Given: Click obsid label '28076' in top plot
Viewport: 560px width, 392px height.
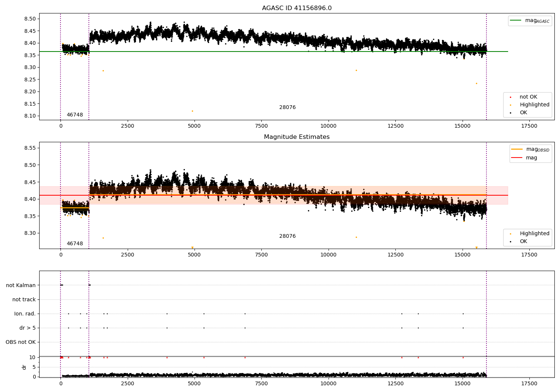Looking at the screenshot, I should (287, 108).
